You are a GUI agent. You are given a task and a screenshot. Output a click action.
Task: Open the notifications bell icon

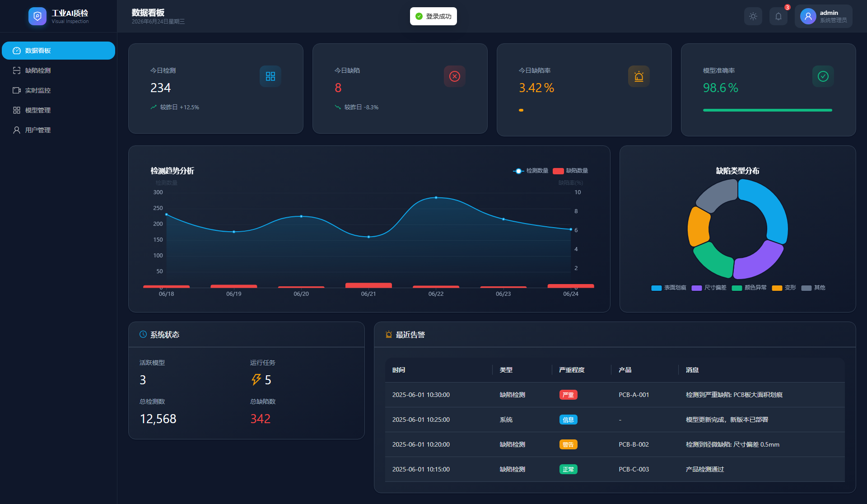click(x=778, y=16)
